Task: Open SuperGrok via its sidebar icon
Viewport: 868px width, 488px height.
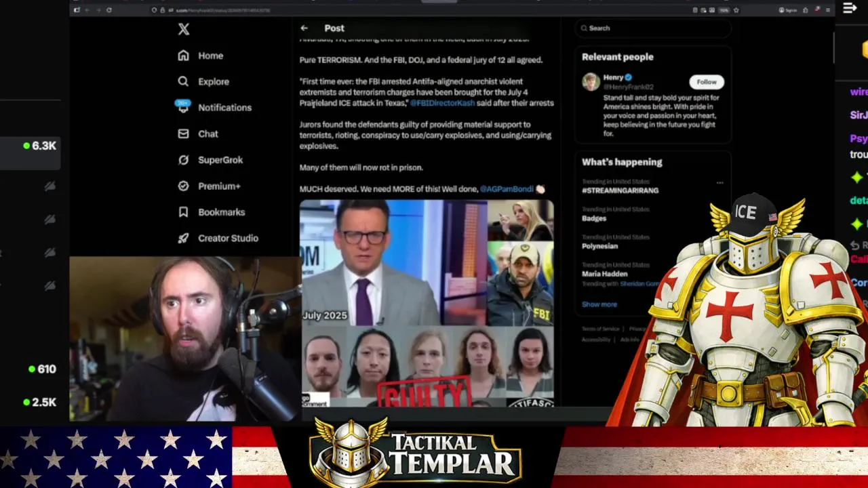Action: click(183, 160)
